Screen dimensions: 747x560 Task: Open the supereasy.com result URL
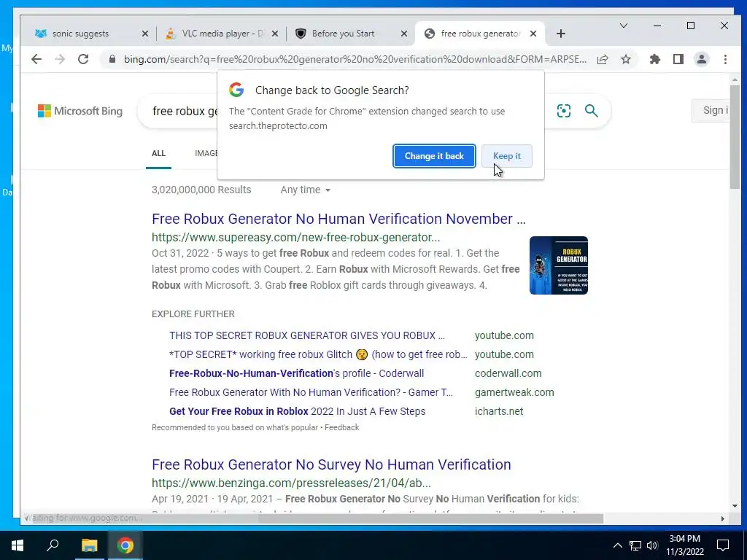pos(296,237)
